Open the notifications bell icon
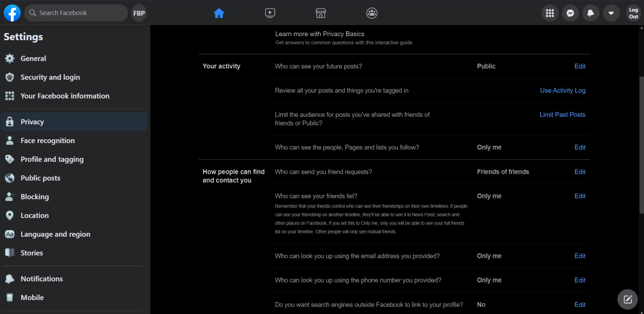The height and width of the screenshot is (314, 644). point(591,13)
